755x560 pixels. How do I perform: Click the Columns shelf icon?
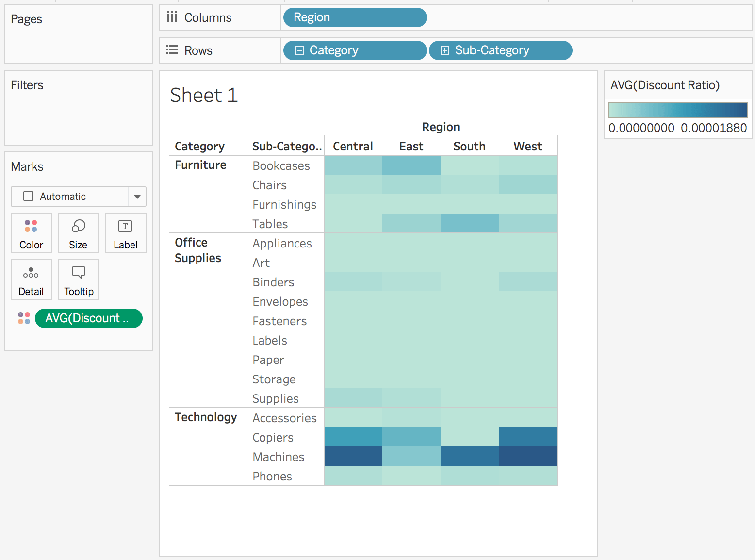[x=172, y=17]
